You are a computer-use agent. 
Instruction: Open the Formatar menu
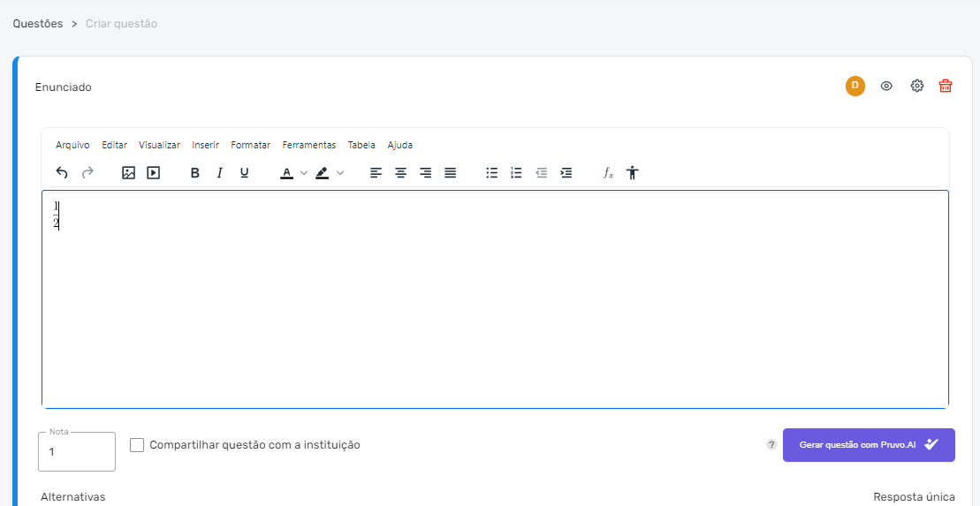click(x=251, y=145)
